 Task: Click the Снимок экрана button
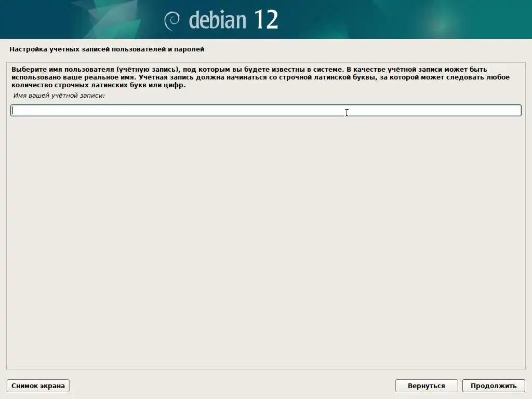tap(38, 386)
